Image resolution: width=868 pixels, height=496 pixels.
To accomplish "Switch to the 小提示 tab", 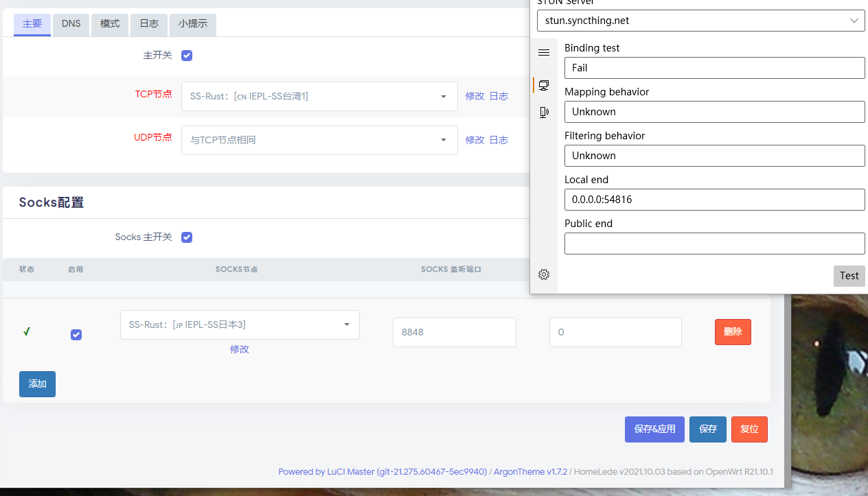I will pyautogui.click(x=192, y=24).
